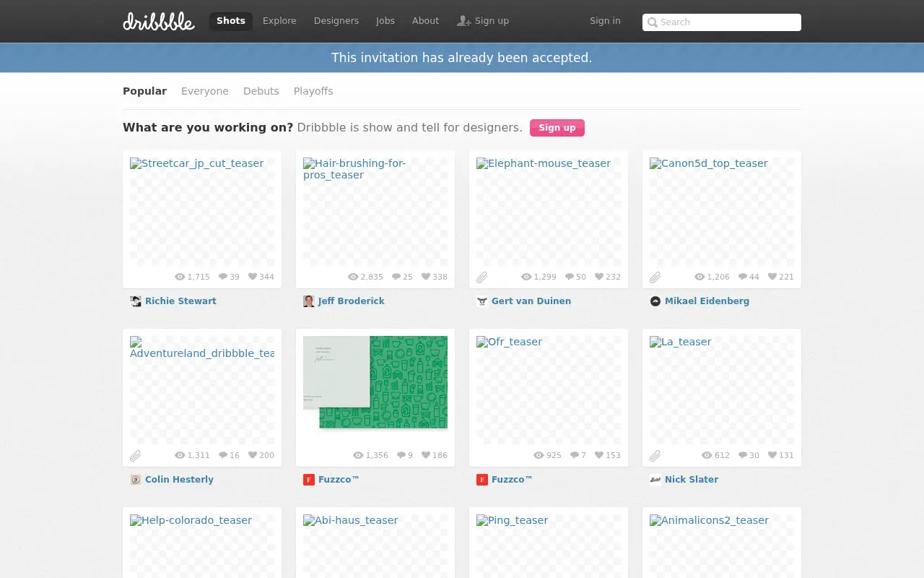
Task: Open attachment paperclip on La_teaser shot
Action: pos(655,455)
